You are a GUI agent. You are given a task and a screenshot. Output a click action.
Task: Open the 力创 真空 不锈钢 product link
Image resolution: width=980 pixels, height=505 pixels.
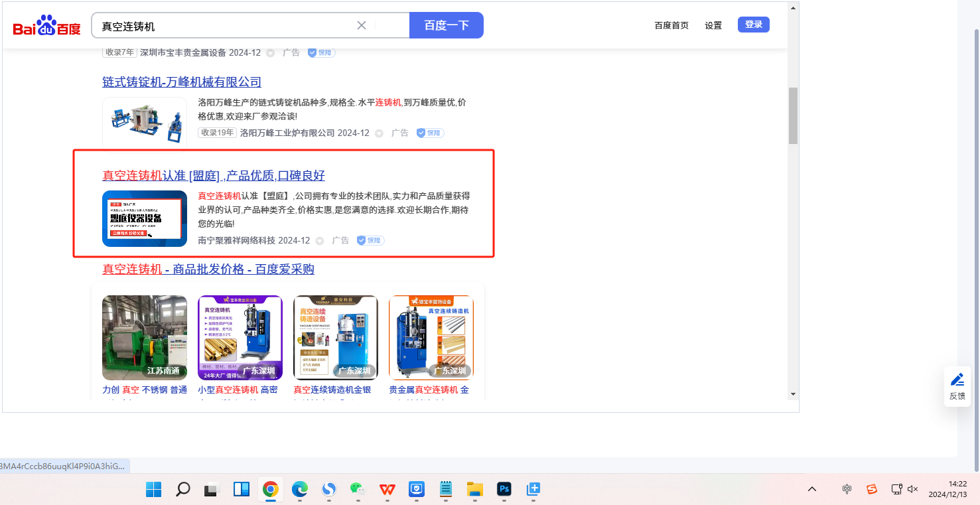pyautogui.click(x=145, y=390)
